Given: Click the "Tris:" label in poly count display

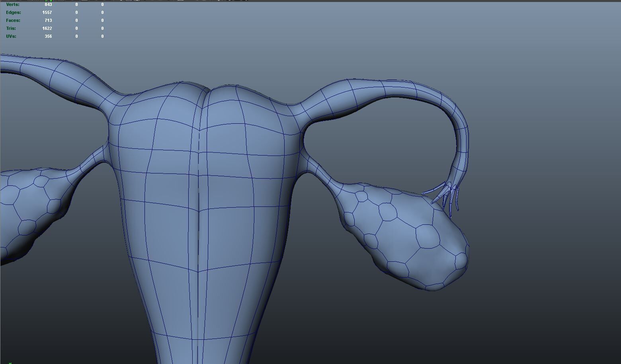Looking at the screenshot, I should (x=11, y=28).
